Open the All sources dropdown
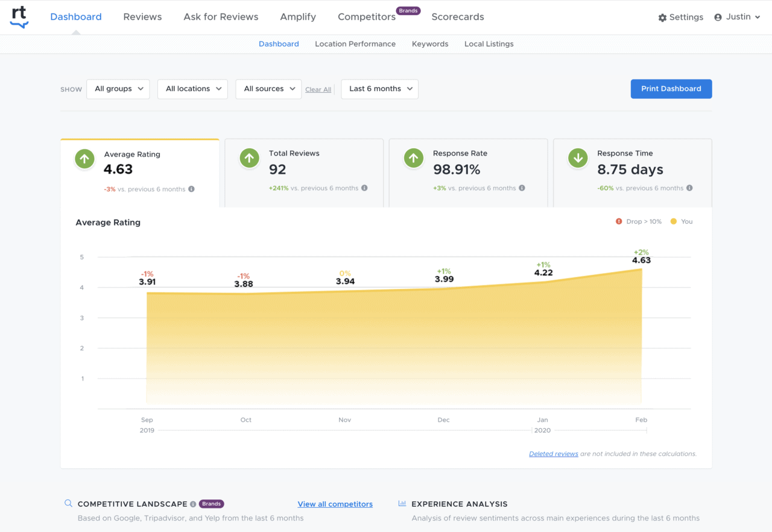The width and height of the screenshot is (772, 532). [268, 89]
